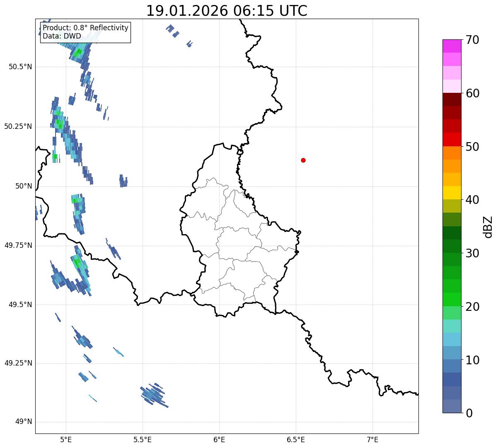Click the red station marker dot

pyautogui.click(x=303, y=160)
